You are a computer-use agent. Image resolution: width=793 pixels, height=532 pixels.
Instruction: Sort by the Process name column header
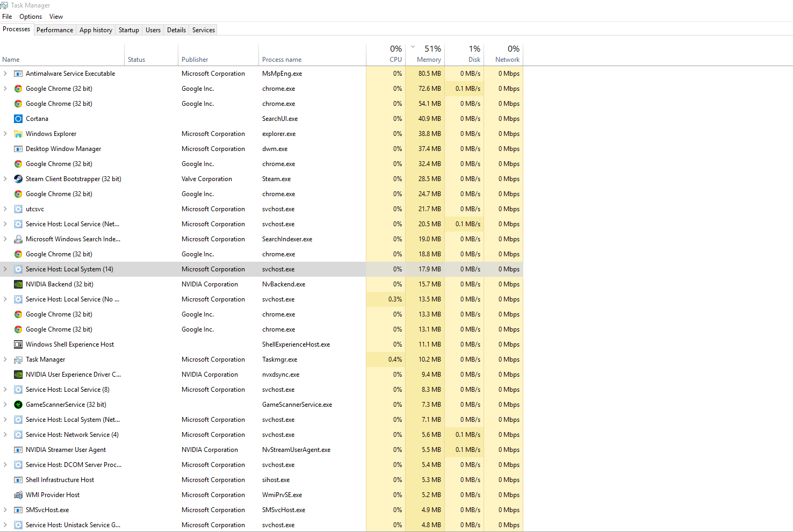click(x=312, y=54)
